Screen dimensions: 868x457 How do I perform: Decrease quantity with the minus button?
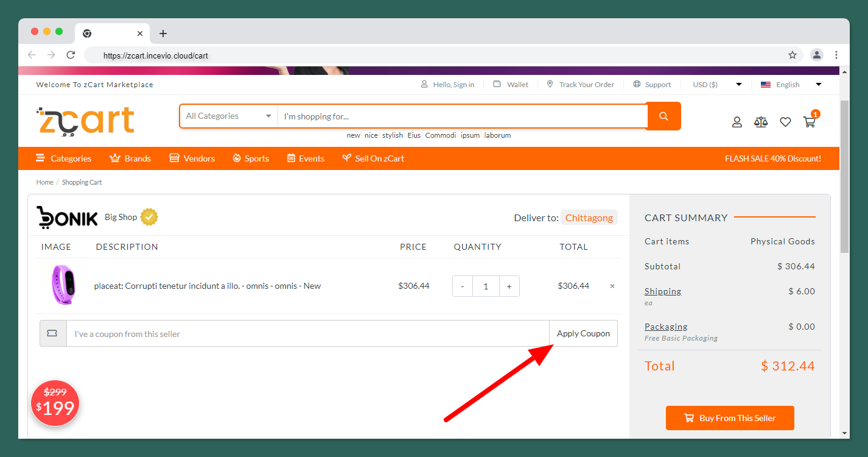click(x=463, y=286)
